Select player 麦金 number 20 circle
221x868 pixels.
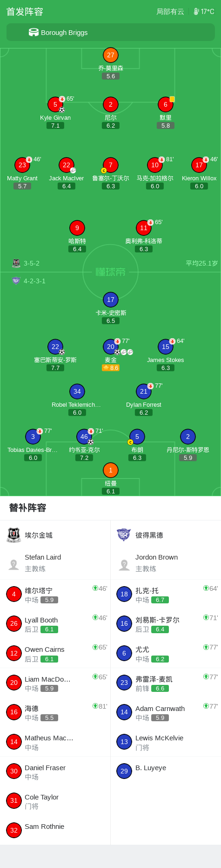point(110,347)
